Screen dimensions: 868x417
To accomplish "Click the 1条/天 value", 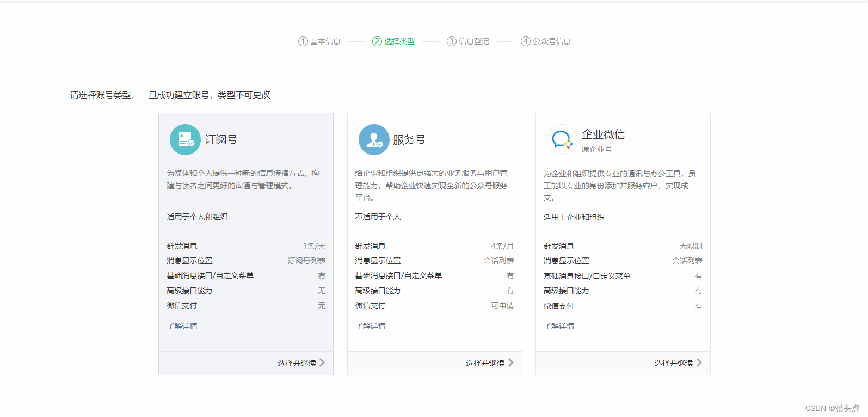I will click(x=315, y=246).
